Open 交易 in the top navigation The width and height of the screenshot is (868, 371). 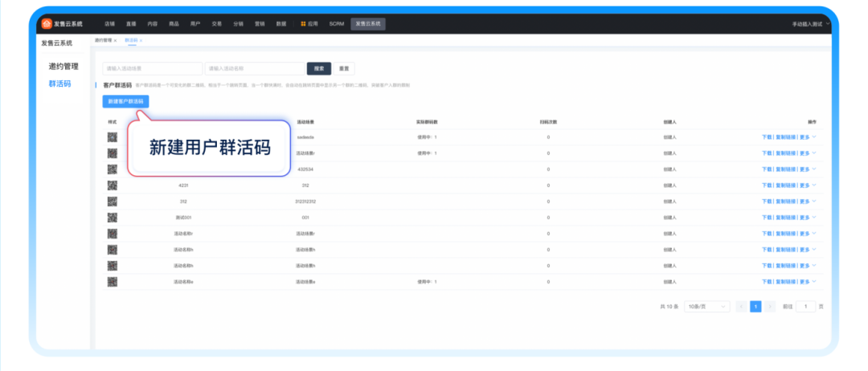(217, 24)
